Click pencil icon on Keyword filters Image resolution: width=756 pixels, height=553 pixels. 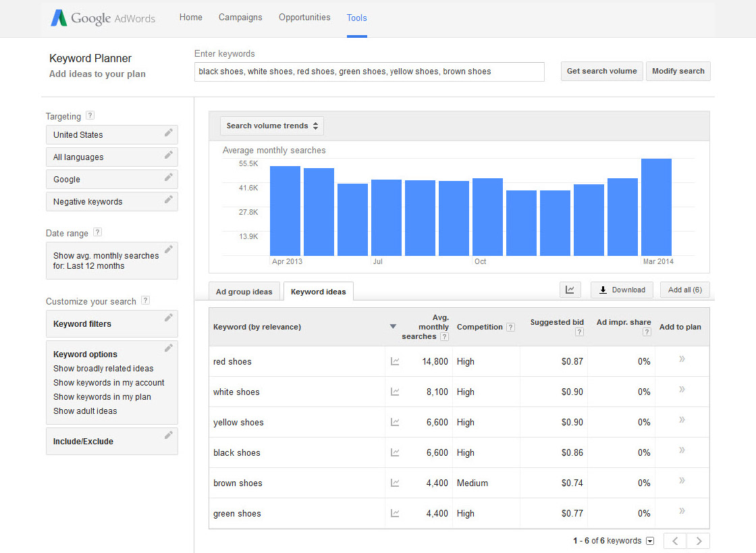[169, 318]
